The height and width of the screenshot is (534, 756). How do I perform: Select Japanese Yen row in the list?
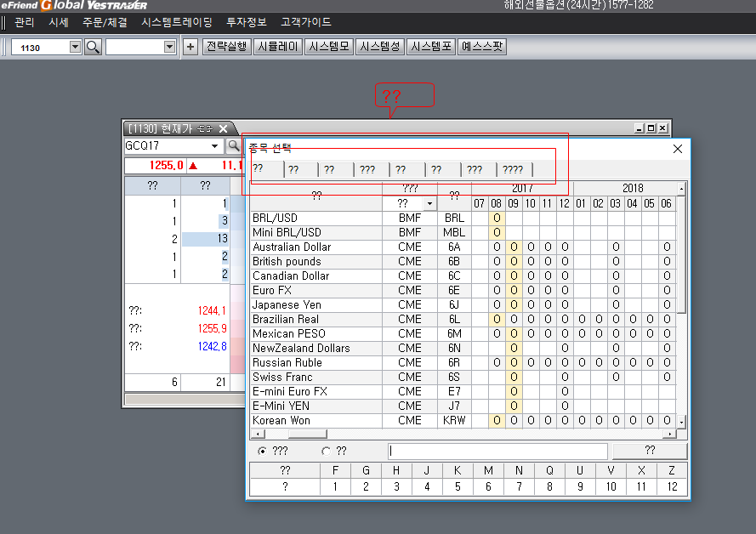click(x=286, y=305)
